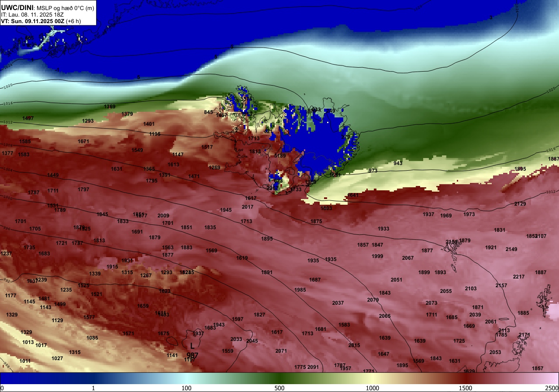Screen dimensions: 559x392
Task: Click the map value 943
Action: click(x=398, y=163)
